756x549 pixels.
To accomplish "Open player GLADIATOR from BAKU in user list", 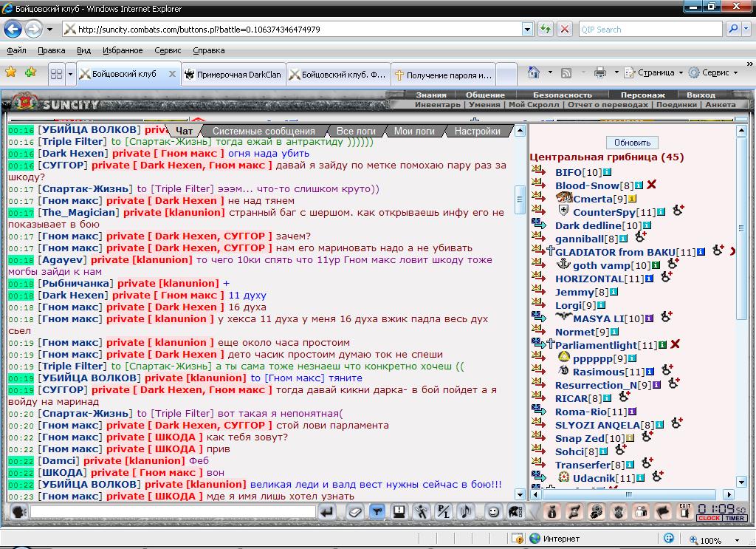I will (615, 252).
